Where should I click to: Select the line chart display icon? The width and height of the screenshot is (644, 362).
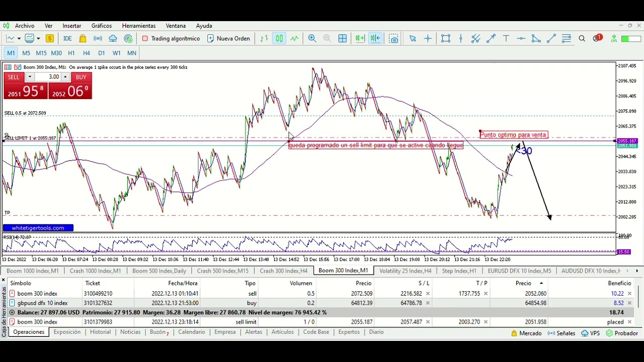294,39
